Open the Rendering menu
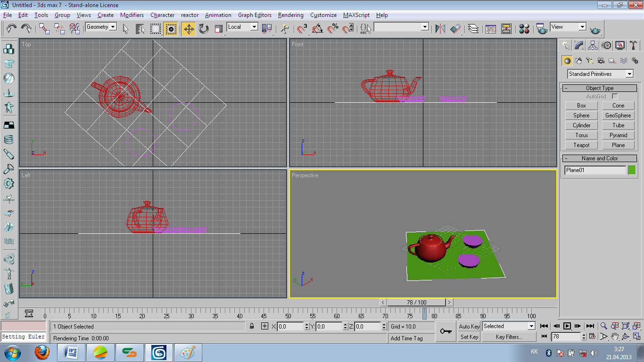The width and height of the screenshot is (644, 362). tap(290, 15)
